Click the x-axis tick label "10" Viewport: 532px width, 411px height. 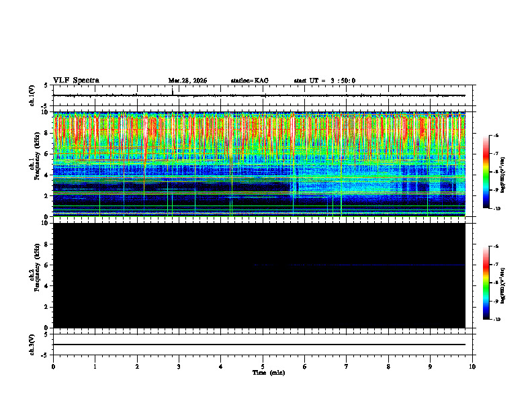tap(472, 367)
